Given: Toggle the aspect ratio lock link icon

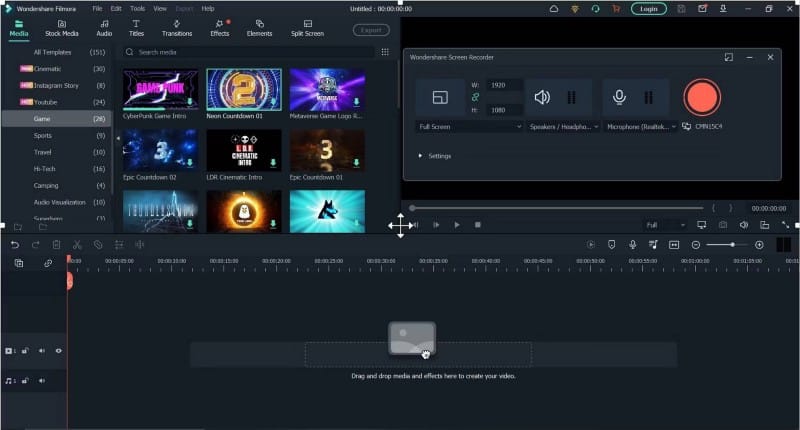Looking at the screenshot, I should [x=476, y=97].
